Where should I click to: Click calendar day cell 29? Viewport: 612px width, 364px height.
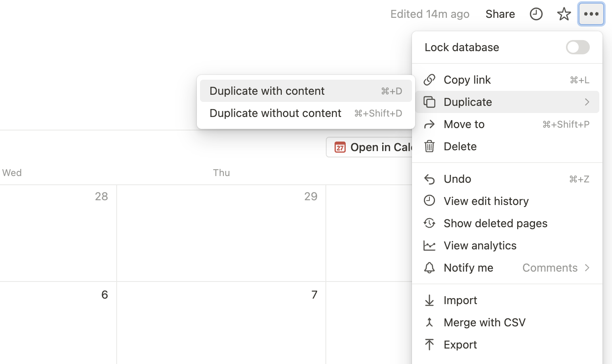click(221, 233)
